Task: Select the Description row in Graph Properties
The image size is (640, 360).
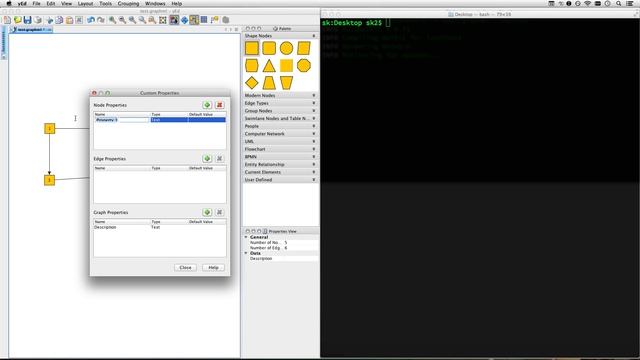Action: pyautogui.click(x=160, y=227)
